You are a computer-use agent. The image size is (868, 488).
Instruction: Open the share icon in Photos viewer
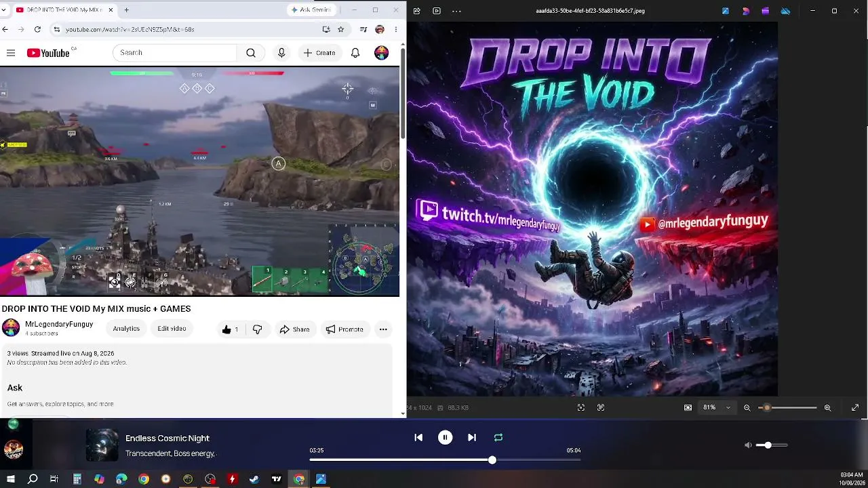pos(417,11)
